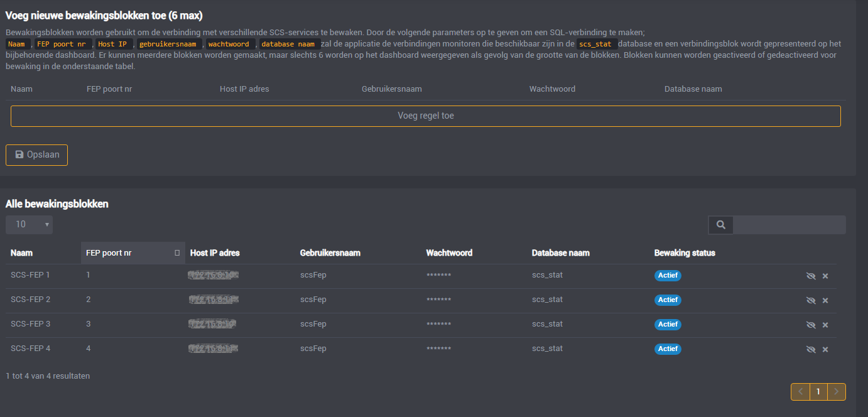
Task: Click the 'Voeg nieuwe bewakingsblokken toe' heading
Action: [x=104, y=16]
